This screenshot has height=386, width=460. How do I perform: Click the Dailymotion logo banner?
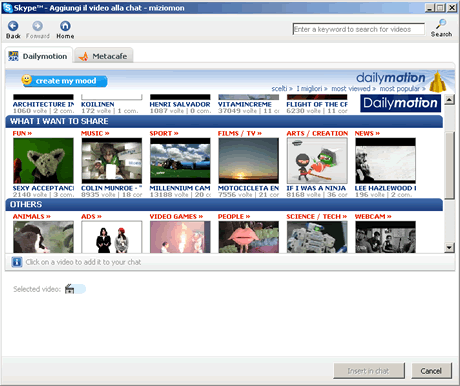coord(400,103)
